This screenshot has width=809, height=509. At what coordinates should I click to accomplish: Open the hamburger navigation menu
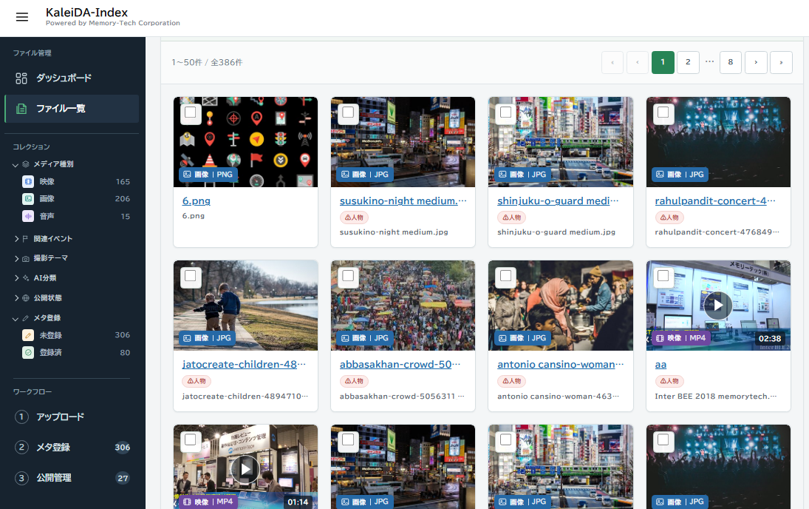click(x=22, y=17)
